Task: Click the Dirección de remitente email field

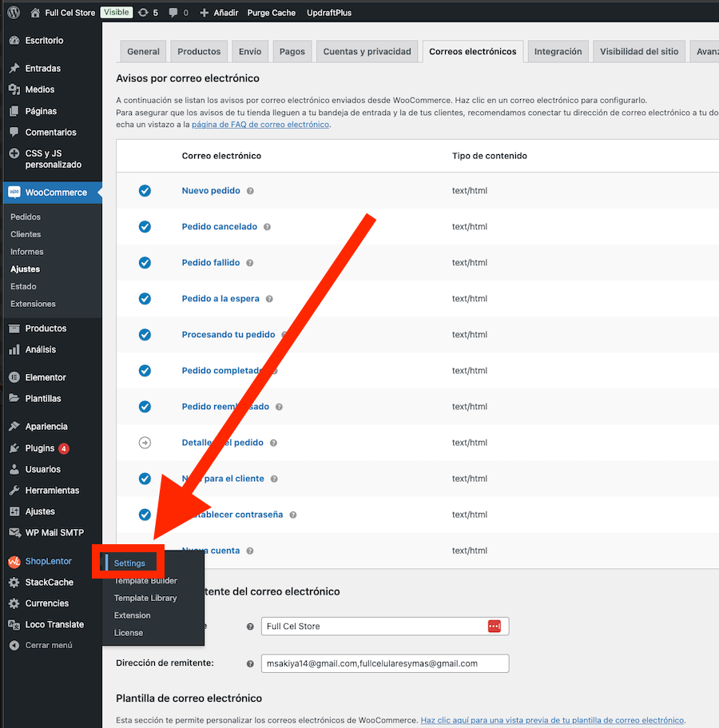Action: (384, 663)
